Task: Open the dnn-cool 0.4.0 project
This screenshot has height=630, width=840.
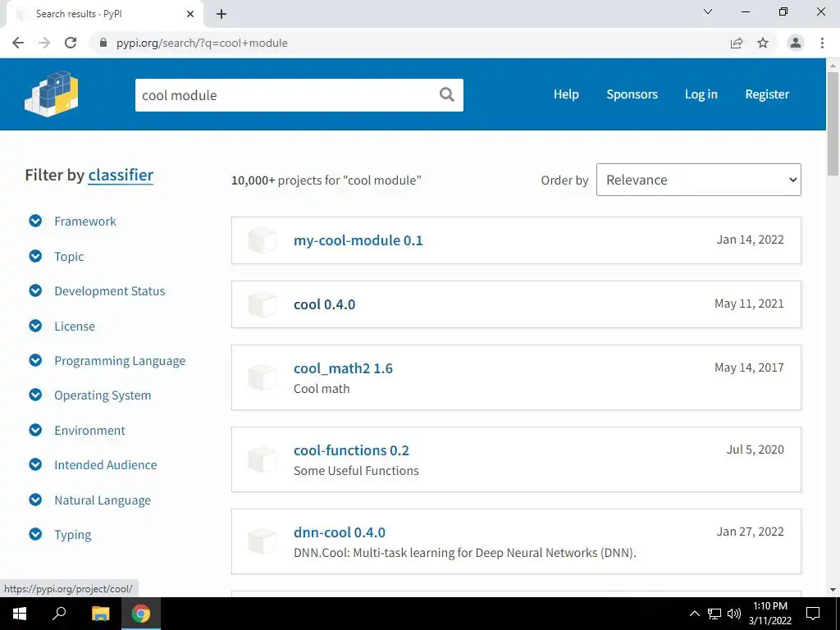Action: [x=339, y=532]
